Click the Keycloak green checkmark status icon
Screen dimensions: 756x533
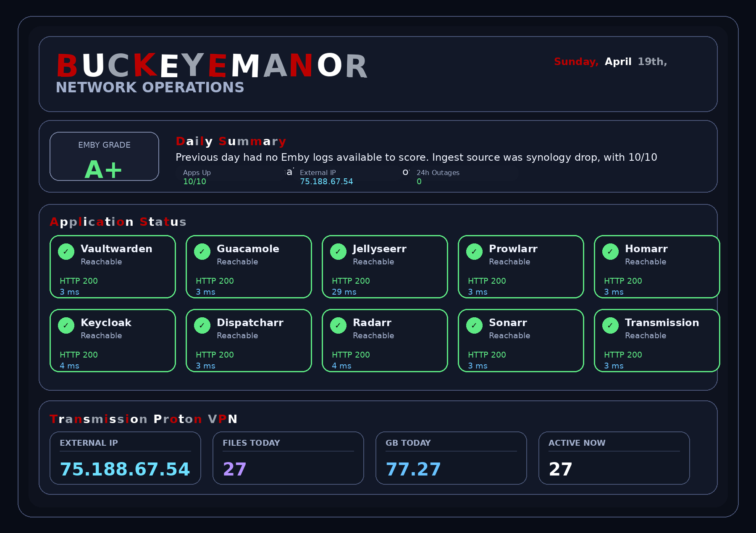66,326
